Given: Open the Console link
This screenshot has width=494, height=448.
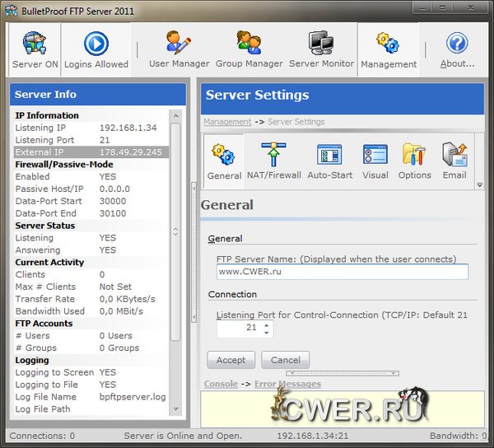Looking at the screenshot, I should 221,384.
